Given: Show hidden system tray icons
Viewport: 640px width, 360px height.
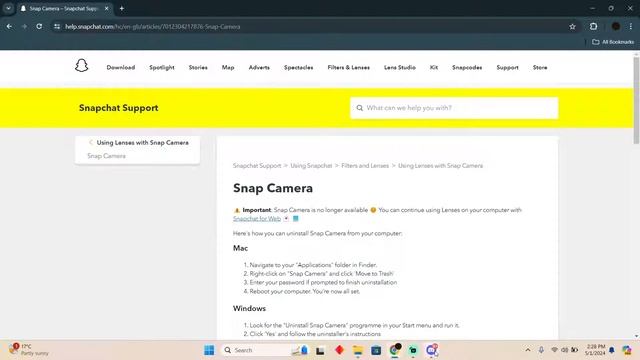Looking at the screenshot, I should tap(528, 350).
